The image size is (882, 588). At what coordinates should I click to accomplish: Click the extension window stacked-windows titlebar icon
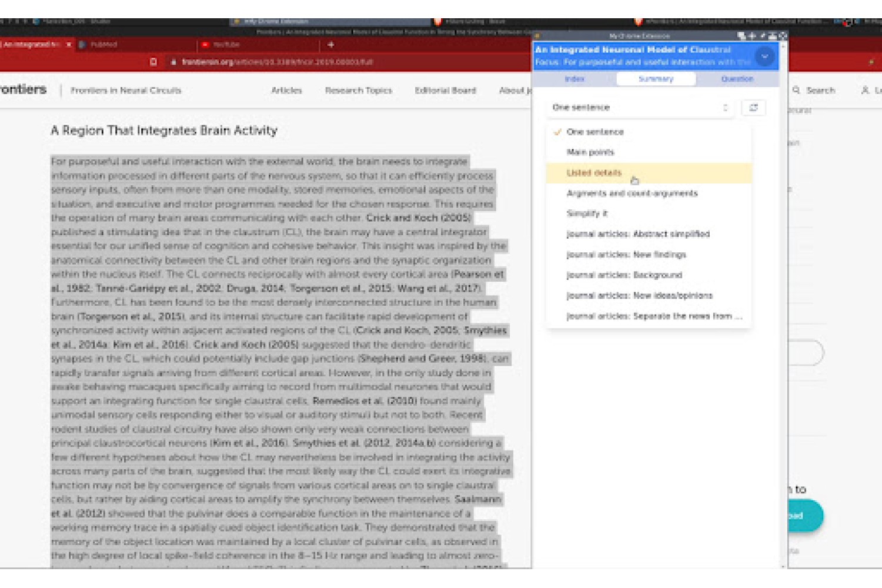(741, 36)
